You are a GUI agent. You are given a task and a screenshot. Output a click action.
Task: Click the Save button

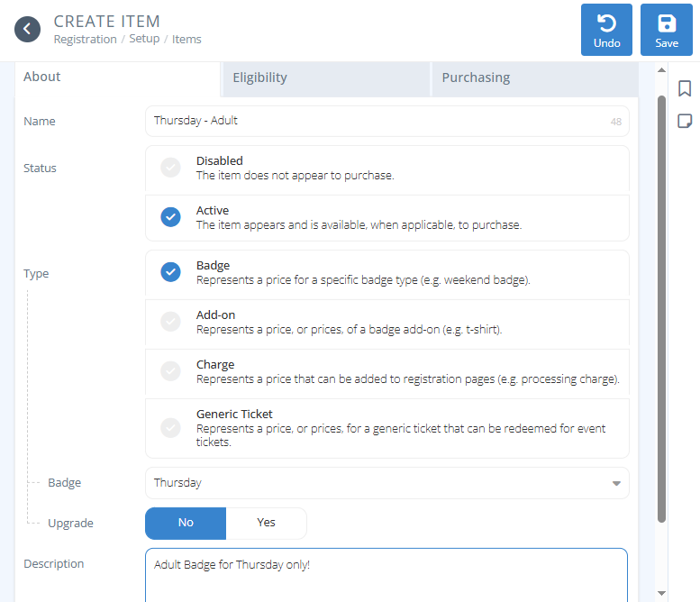coord(666,30)
